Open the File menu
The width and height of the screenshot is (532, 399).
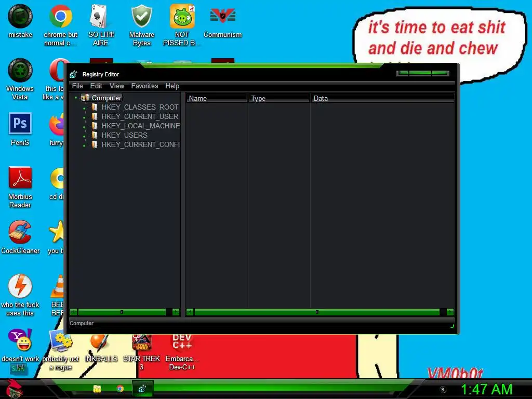coord(77,86)
